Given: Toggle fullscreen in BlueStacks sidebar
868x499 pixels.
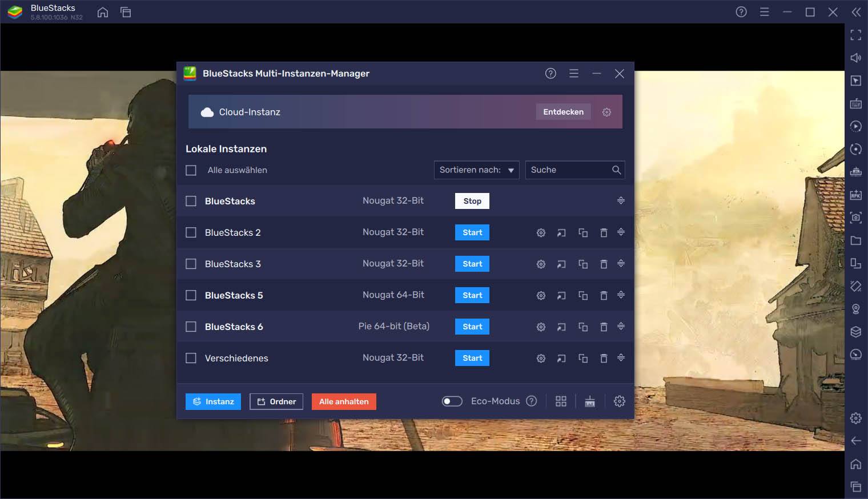Looking at the screenshot, I should (855, 35).
